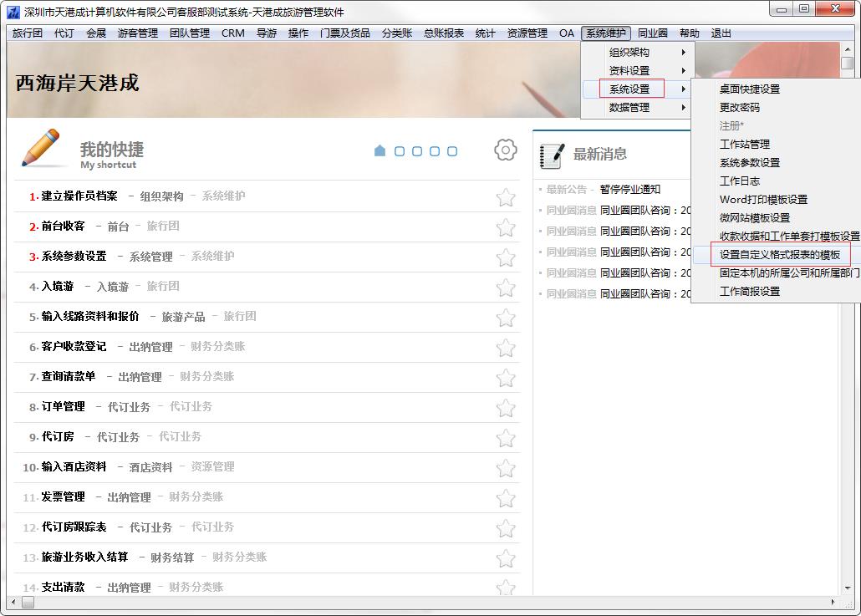Open the 数据管理 submenu
The image size is (861, 616).
pos(635,108)
